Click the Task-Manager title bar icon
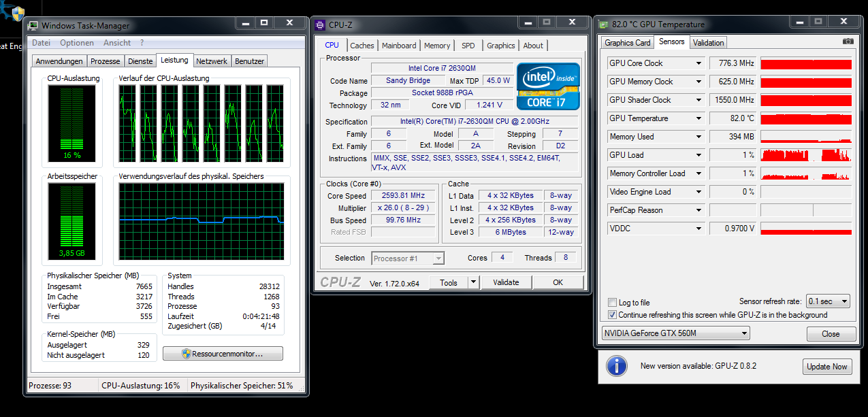Screen dimensions: 868x417 [x=33, y=26]
